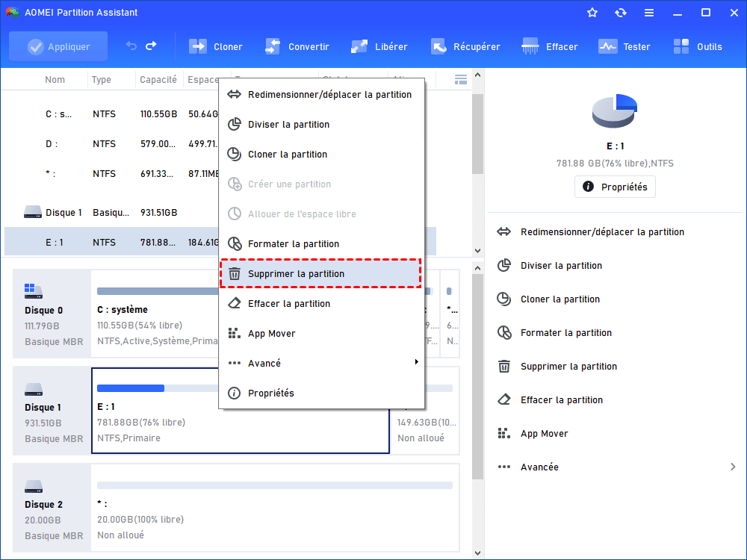Click info icon next to context menu Propriétés

tap(235, 393)
